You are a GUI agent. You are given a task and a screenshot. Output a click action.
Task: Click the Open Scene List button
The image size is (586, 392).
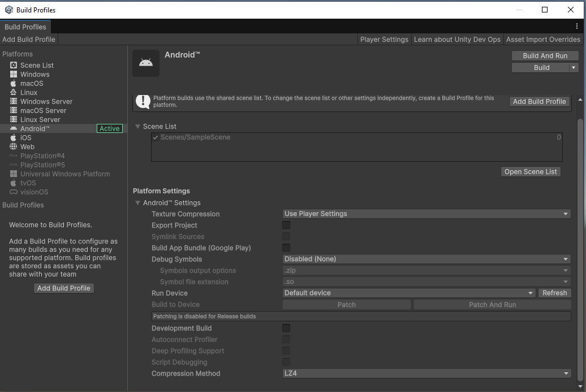point(531,171)
